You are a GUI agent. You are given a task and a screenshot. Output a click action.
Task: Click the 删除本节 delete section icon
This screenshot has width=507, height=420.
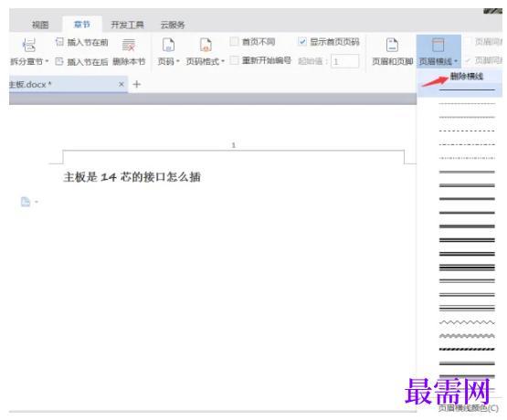(x=129, y=45)
